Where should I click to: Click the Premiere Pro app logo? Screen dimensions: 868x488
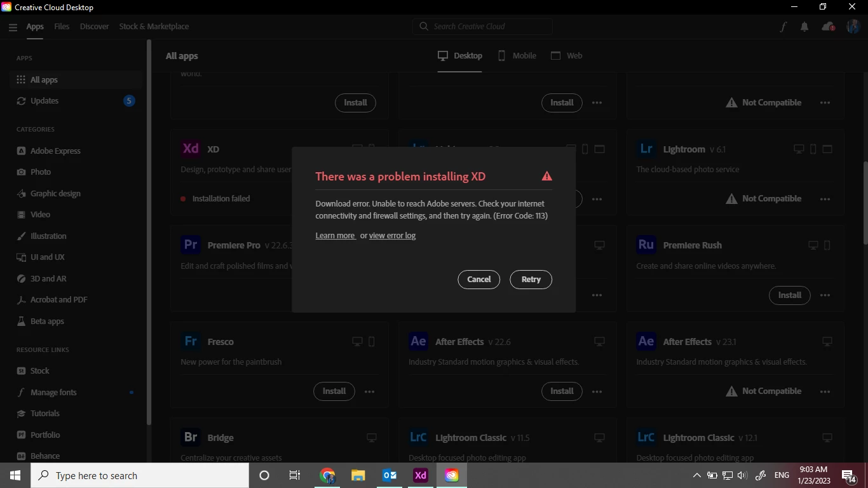pos(191,245)
